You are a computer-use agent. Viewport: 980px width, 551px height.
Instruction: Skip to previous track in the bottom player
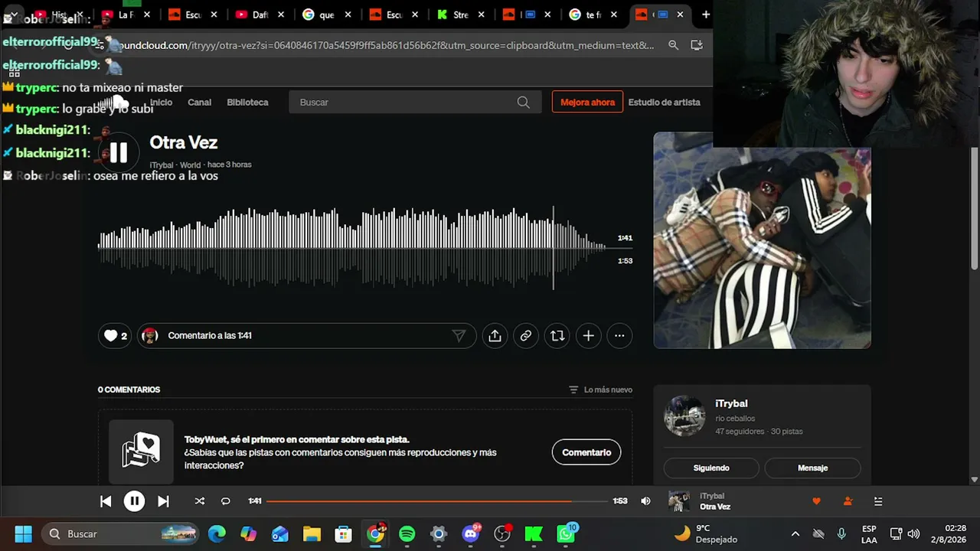(x=106, y=501)
